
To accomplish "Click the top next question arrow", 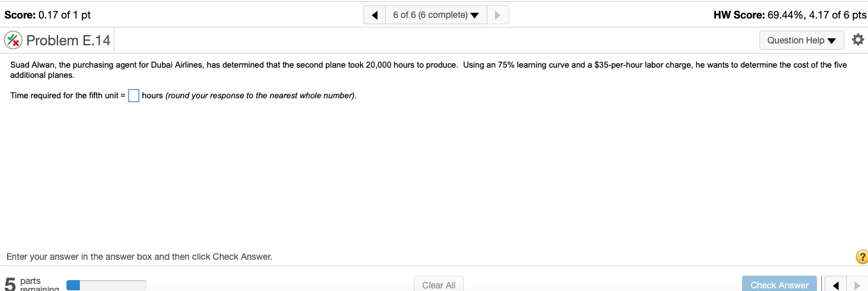I will (498, 15).
